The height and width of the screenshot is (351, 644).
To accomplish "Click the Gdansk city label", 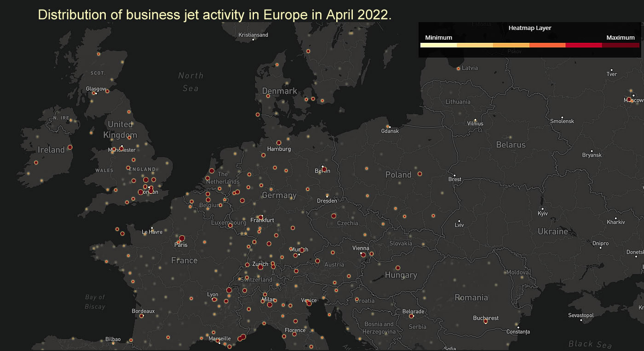I will click(390, 131).
